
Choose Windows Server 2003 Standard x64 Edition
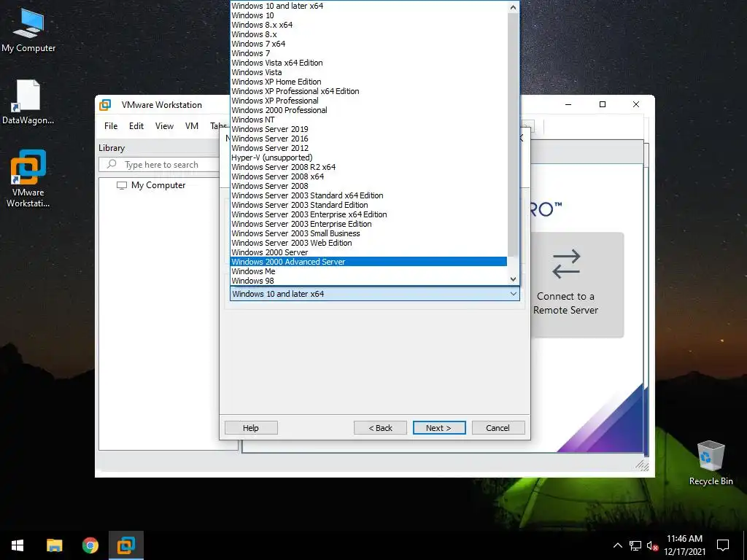pyautogui.click(x=368, y=195)
